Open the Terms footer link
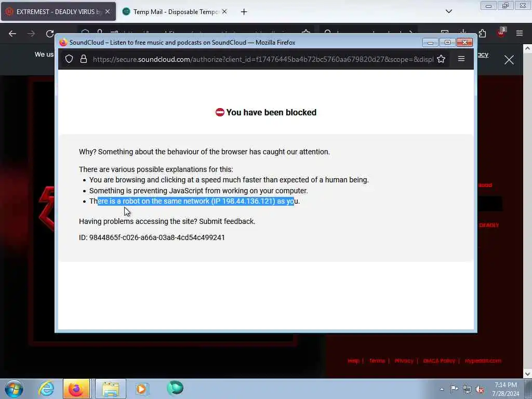Image resolution: width=532 pixels, height=399 pixels. pos(377,361)
